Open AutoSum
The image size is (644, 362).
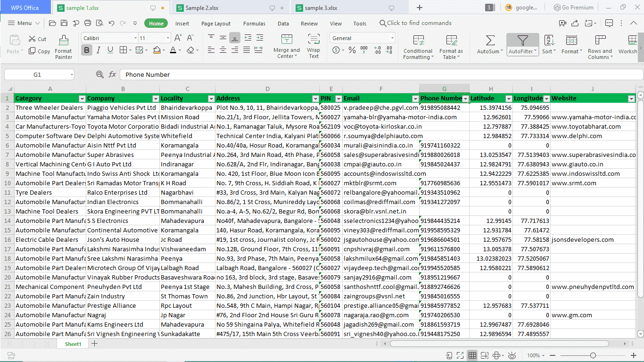tap(490, 46)
